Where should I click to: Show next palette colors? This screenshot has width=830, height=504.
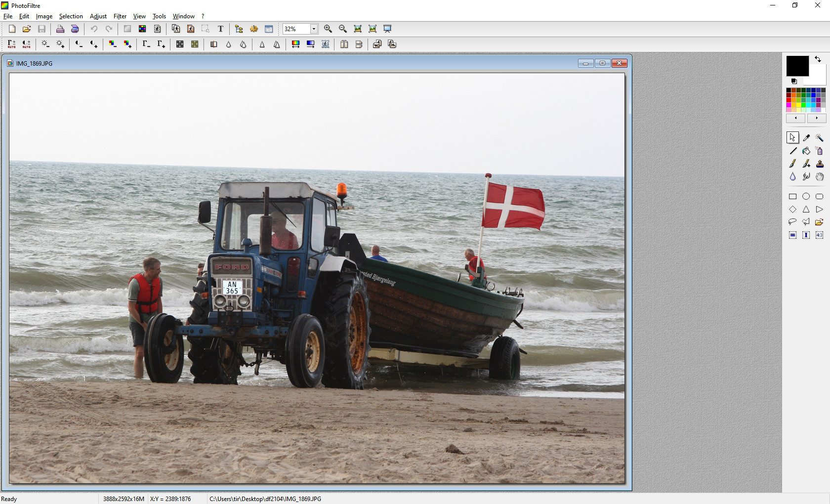(x=816, y=118)
